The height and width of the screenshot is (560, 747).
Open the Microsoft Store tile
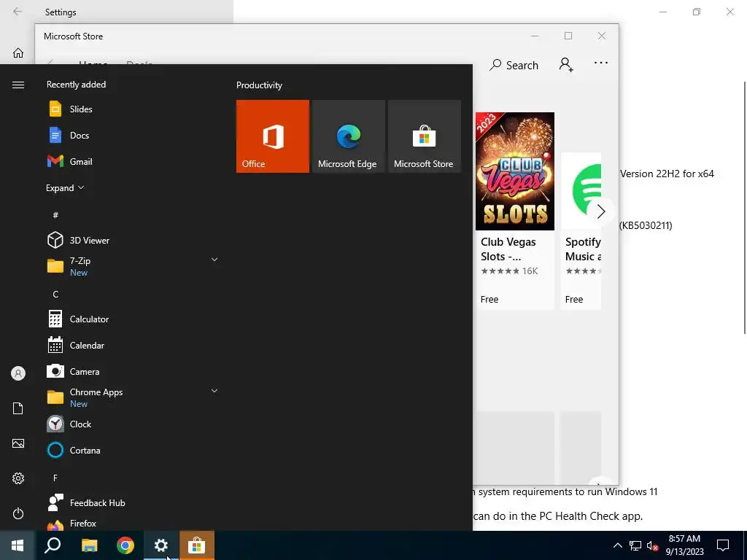point(425,136)
